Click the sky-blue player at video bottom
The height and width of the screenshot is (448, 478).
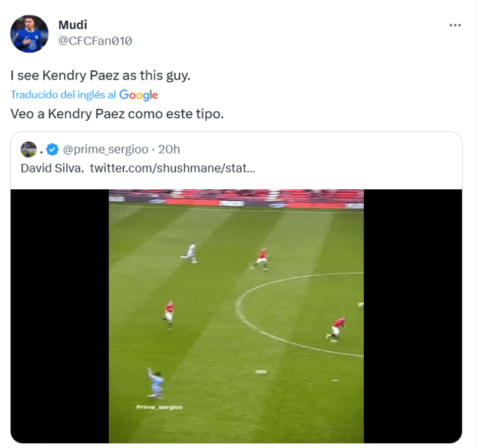pos(155,383)
